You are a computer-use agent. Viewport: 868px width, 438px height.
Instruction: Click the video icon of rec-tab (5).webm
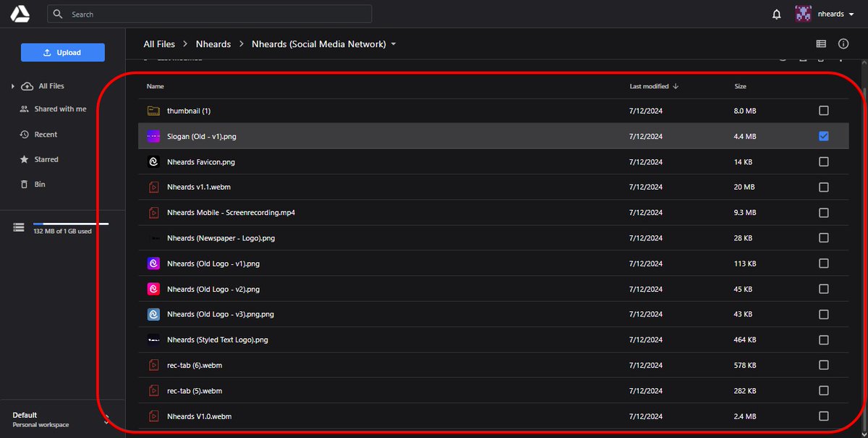[x=153, y=391]
